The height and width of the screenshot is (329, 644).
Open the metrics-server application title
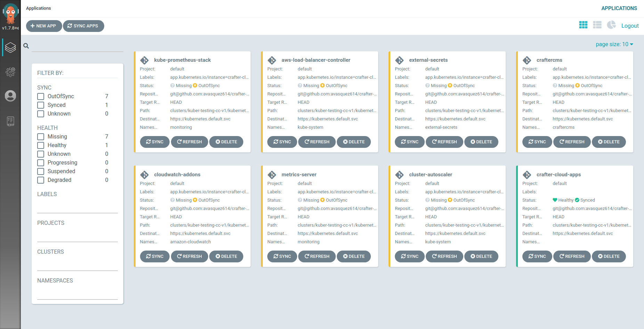299,175
